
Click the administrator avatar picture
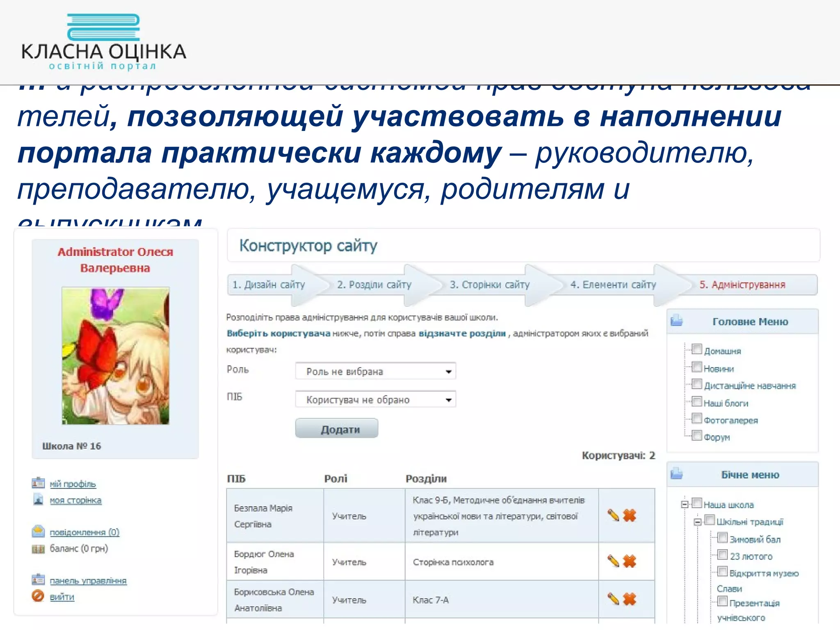pos(115,356)
